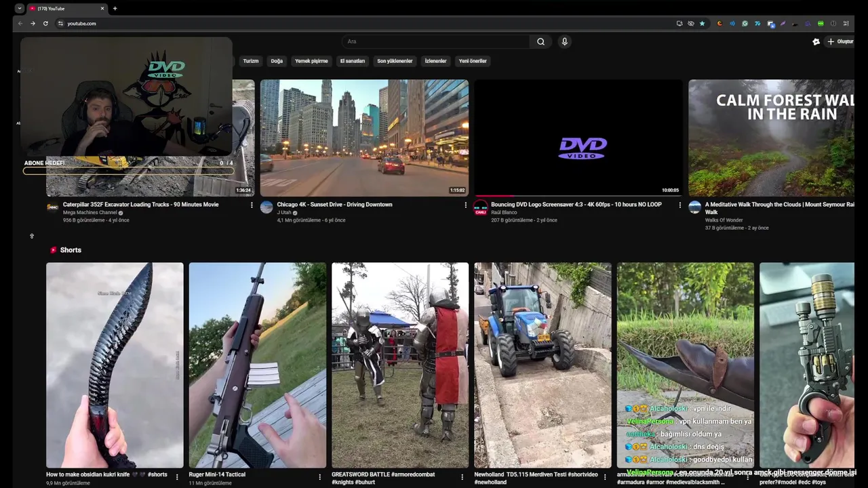Open the Bouncing DVD Logo video thumbnail
Screen dimensions: 868x488
point(578,138)
